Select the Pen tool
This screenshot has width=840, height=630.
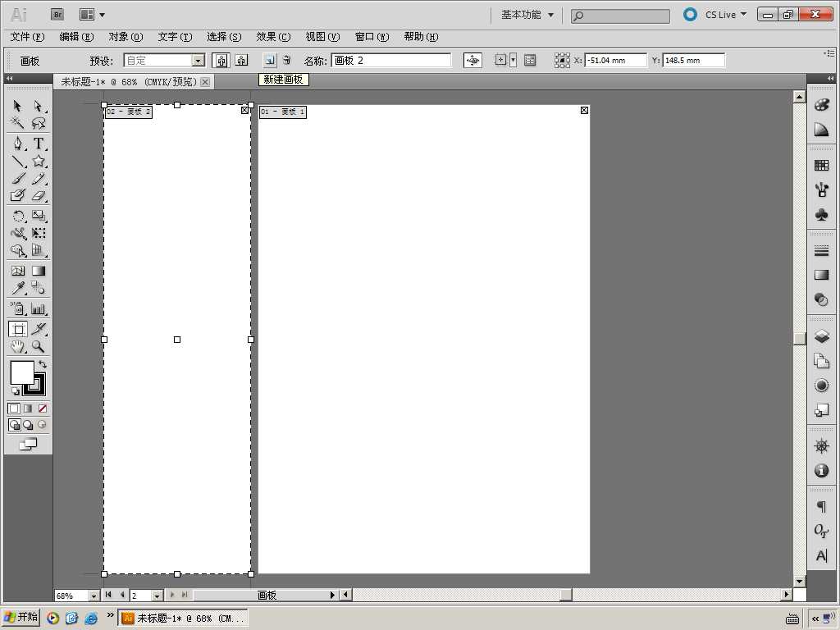pyautogui.click(x=18, y=144)
